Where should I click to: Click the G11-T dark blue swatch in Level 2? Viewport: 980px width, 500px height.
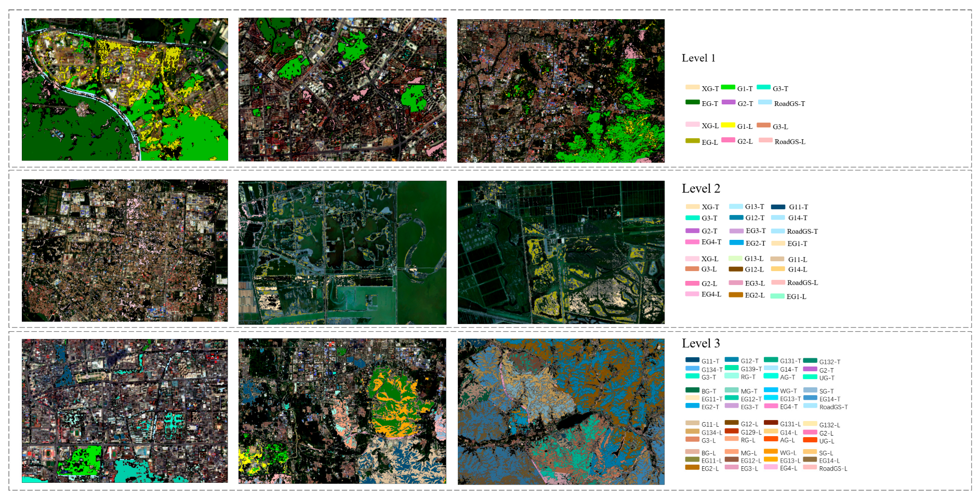778,207
